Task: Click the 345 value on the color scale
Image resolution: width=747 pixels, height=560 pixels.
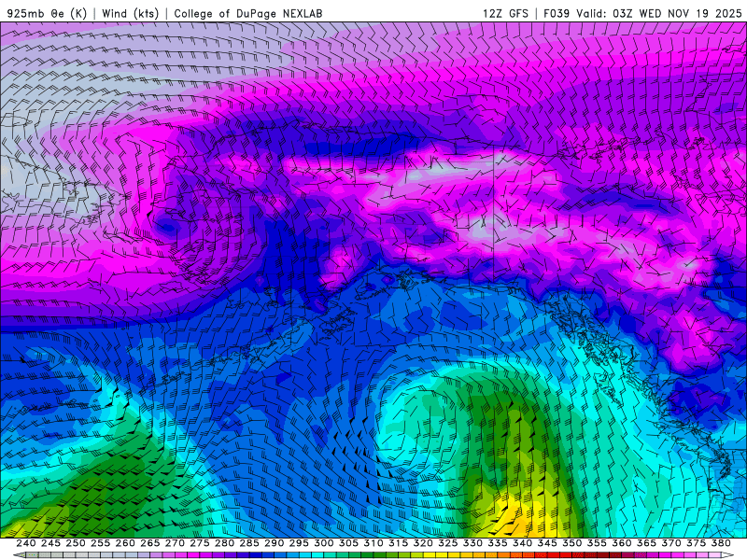Action: point(547,543)
